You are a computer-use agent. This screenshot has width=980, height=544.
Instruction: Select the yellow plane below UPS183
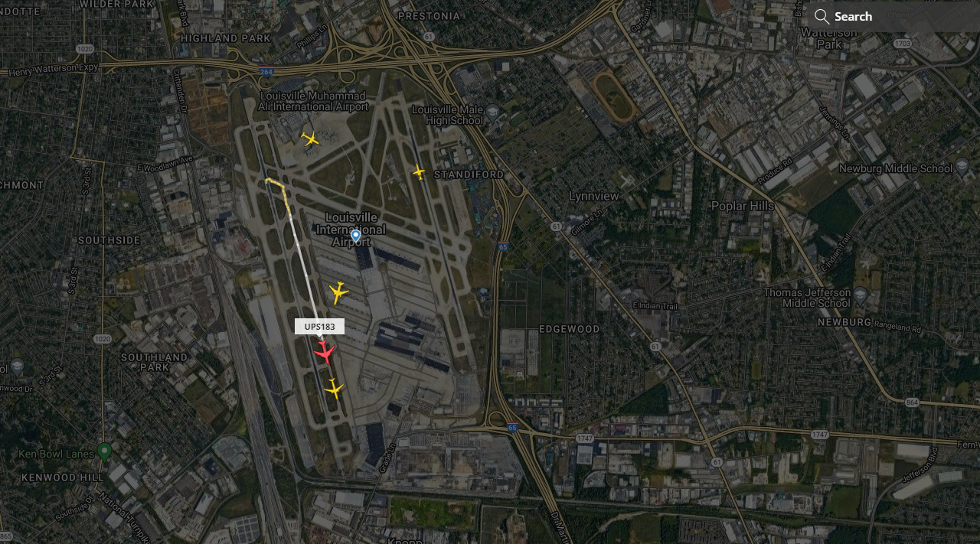(334, 389)
